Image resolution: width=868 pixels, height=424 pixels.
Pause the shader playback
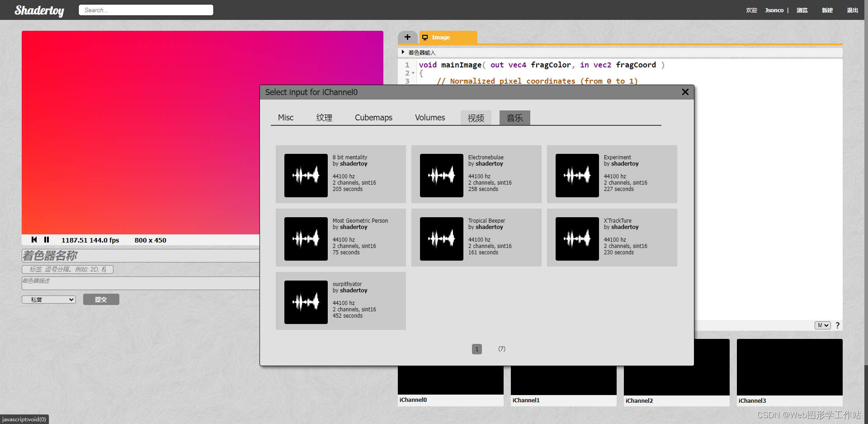point(47,240)
